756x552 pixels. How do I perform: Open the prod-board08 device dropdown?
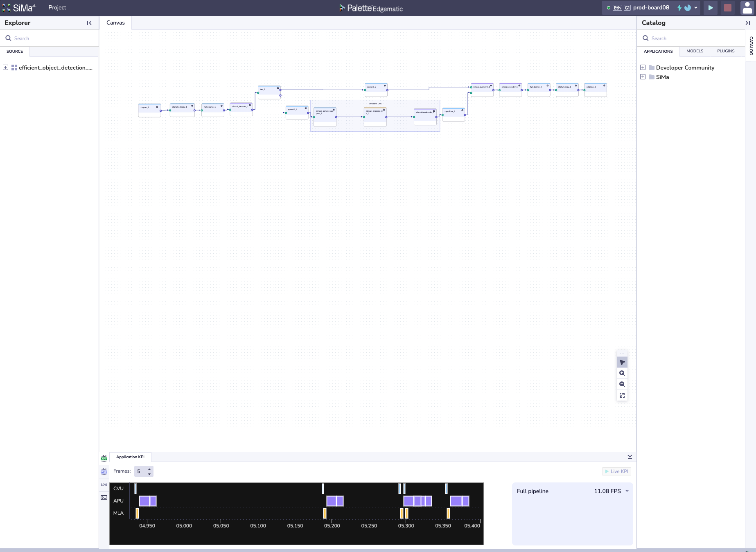[x=695, y=8]
